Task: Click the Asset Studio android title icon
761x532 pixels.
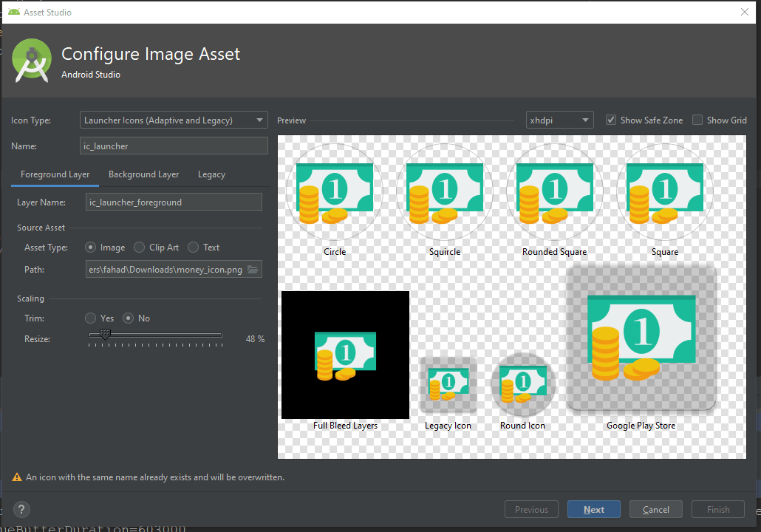Action: coord(14,12)
